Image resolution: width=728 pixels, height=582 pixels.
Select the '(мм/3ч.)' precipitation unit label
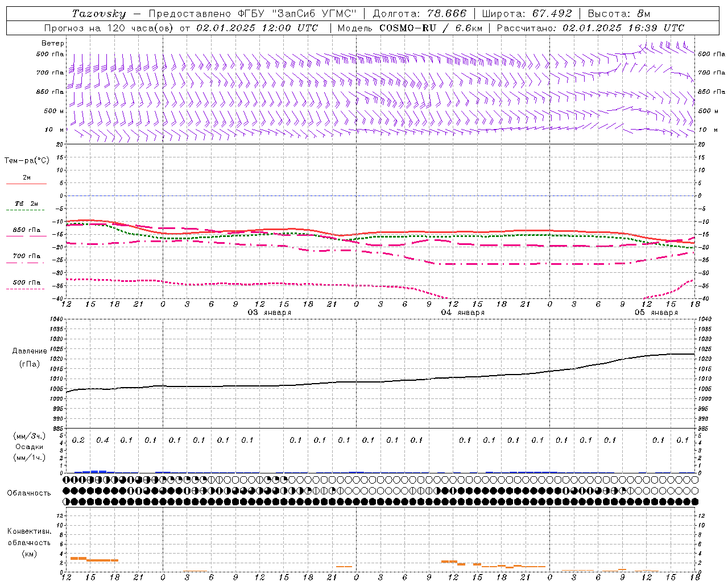30,436
